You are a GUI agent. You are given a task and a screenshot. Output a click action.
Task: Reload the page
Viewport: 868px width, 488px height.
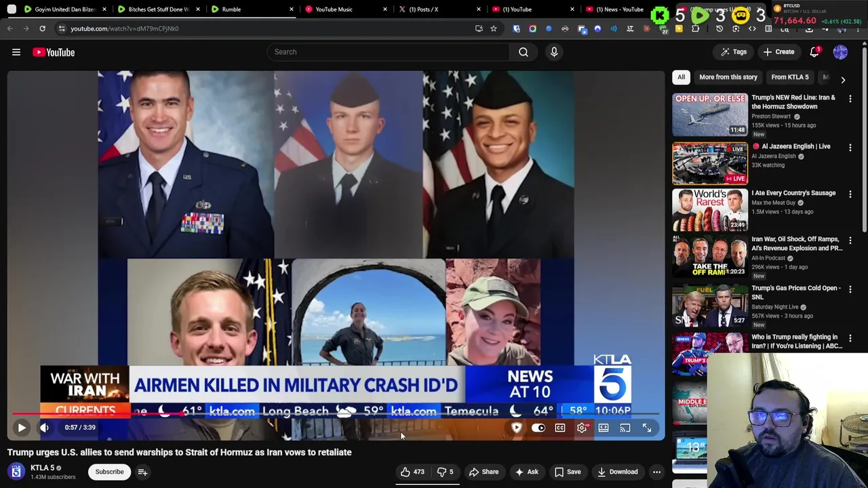click(x=42, y=28)
